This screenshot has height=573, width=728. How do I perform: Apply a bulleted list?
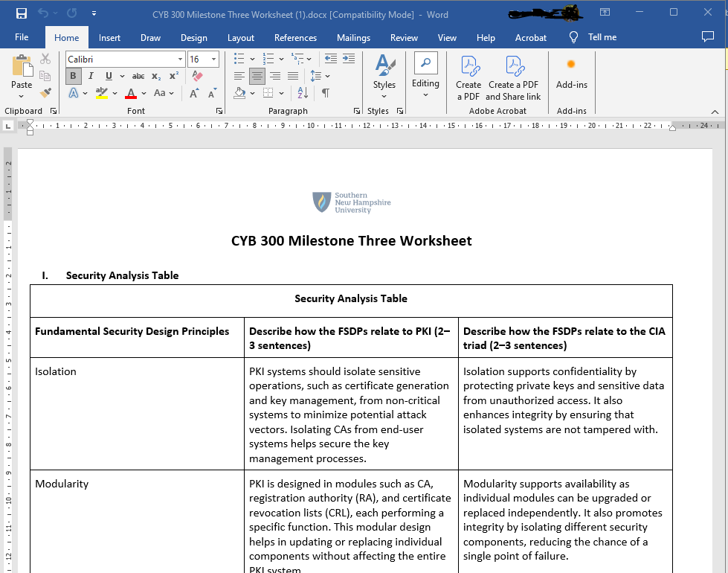click(x=239, y=59)
